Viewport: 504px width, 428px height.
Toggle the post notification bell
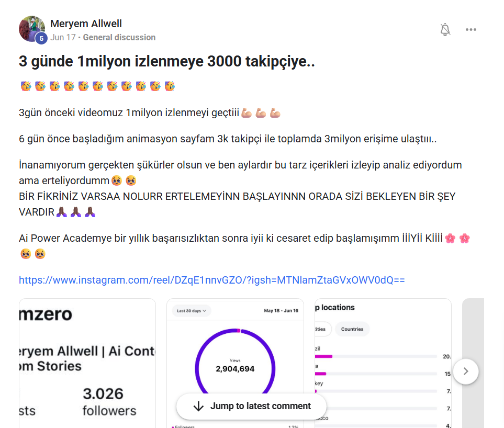tap(445, 29)
